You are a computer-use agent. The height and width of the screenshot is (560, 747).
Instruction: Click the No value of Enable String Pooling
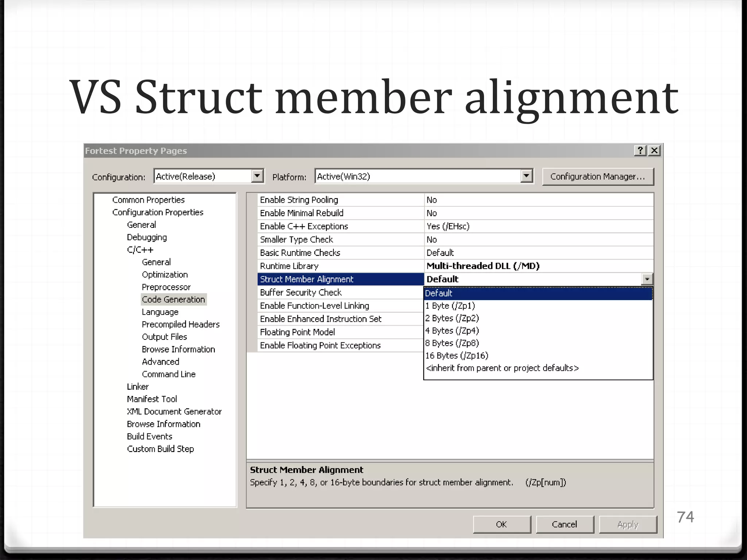(539, 200)
